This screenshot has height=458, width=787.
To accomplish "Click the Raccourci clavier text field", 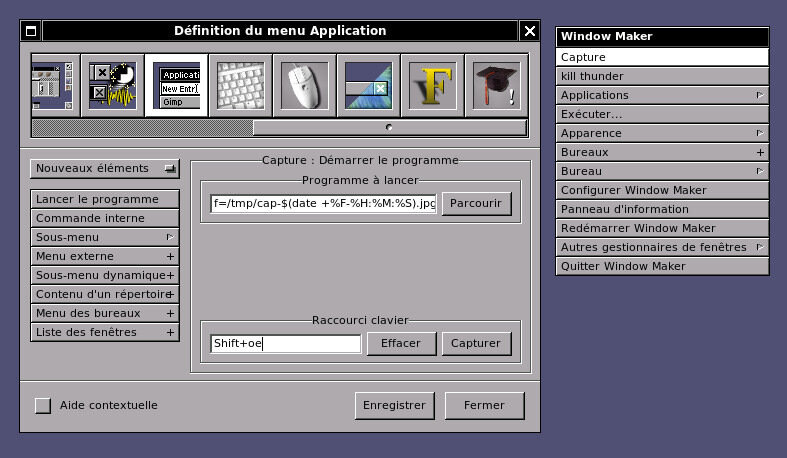I will tap(285, 343).
